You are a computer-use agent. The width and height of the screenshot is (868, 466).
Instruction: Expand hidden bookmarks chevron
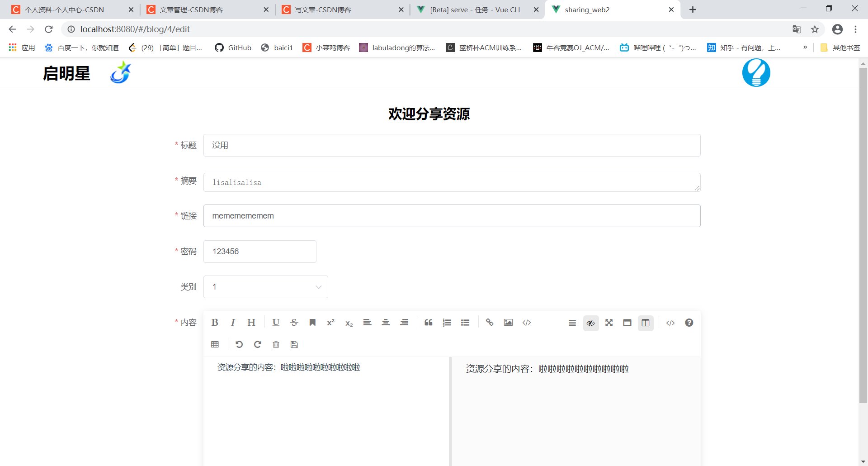pos(805,47)
